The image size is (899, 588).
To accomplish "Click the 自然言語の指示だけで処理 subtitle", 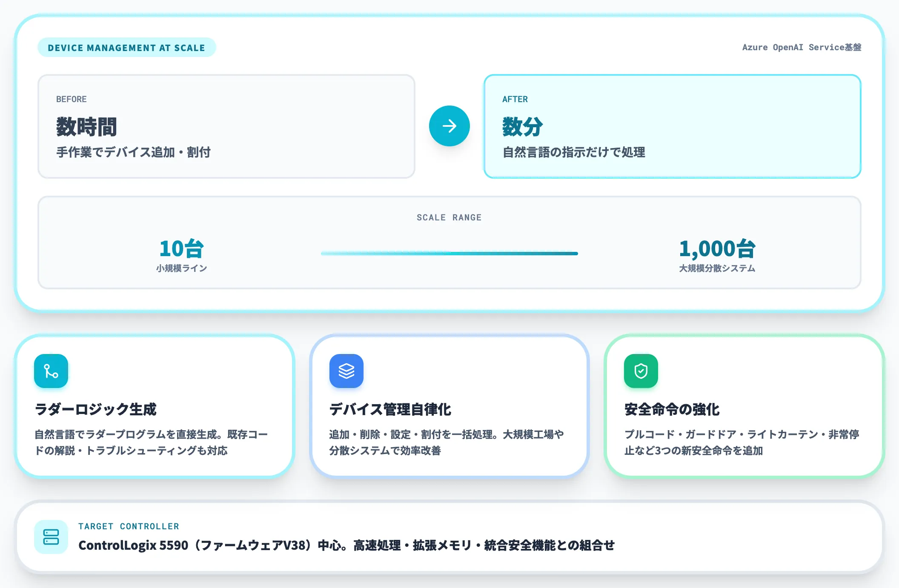I will click(x=574, y=152).
